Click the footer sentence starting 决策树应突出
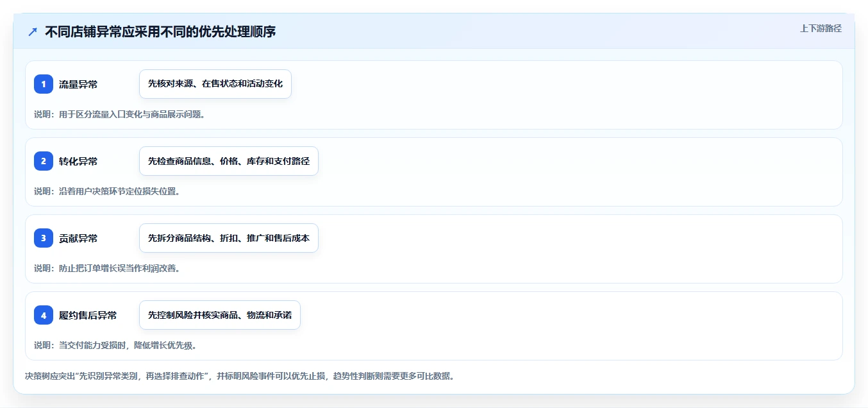 [240, 376]
